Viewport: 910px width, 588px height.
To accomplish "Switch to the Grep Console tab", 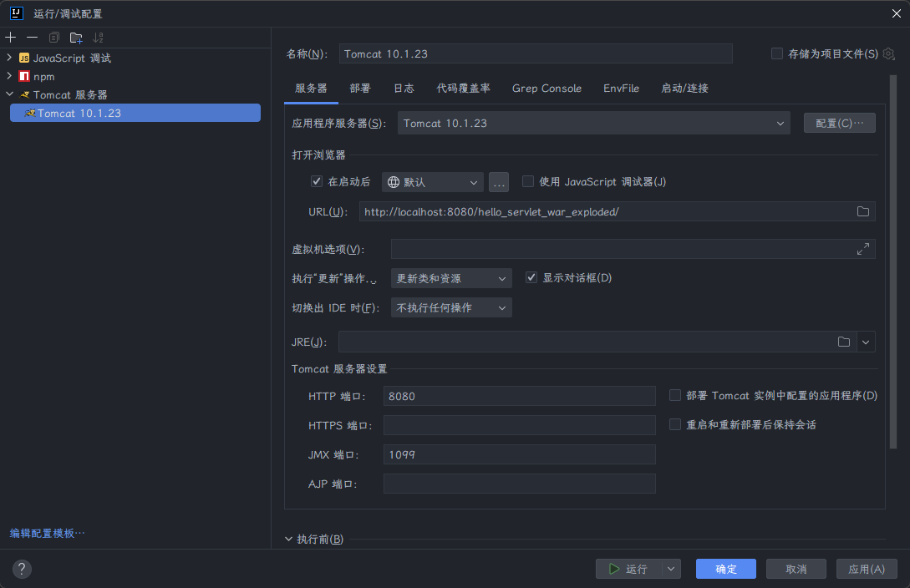I will pyautogui.click(x=547, y=89).
